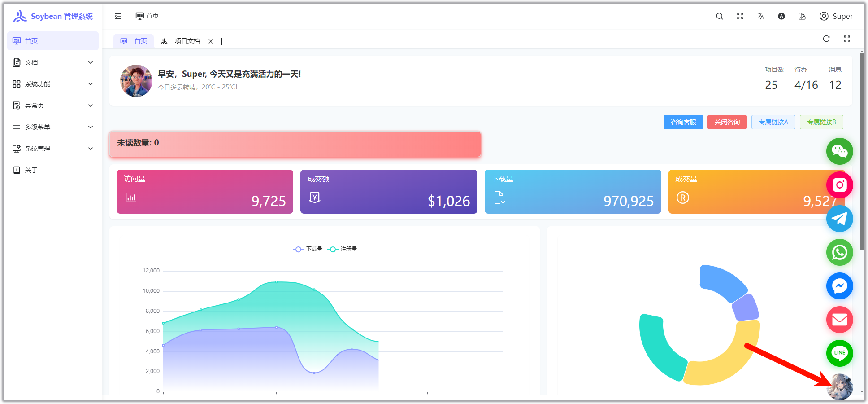The width and height of the screenshot is (868, 404).
Task: Open the WeChat floating contact button
Action: pos(839,151)
